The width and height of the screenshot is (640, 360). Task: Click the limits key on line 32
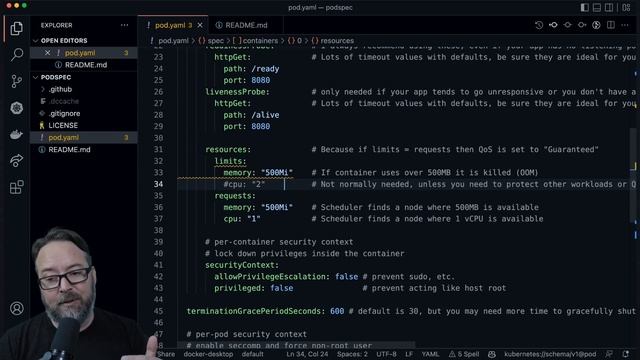pyautogui.click(x=228, y=161)
